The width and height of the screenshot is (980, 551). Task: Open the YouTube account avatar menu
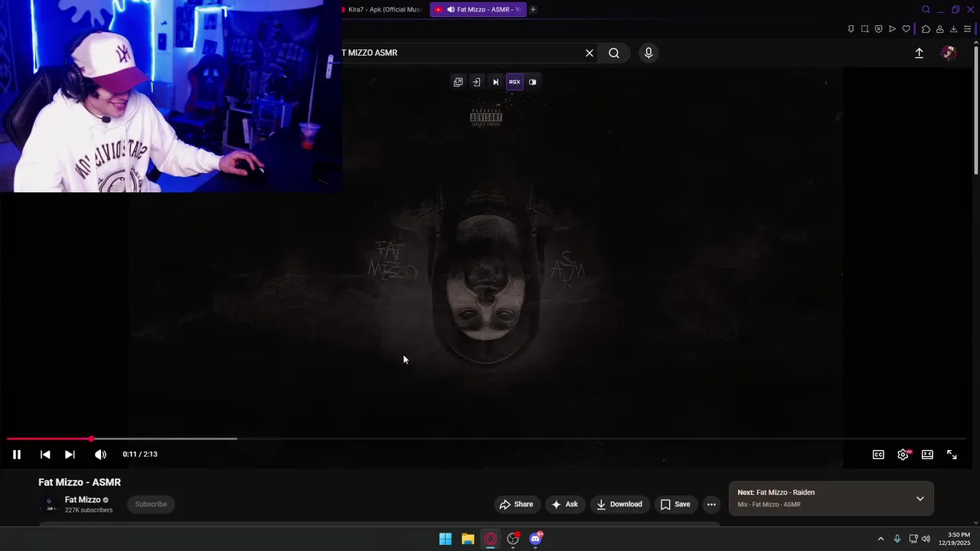[949, 53]
